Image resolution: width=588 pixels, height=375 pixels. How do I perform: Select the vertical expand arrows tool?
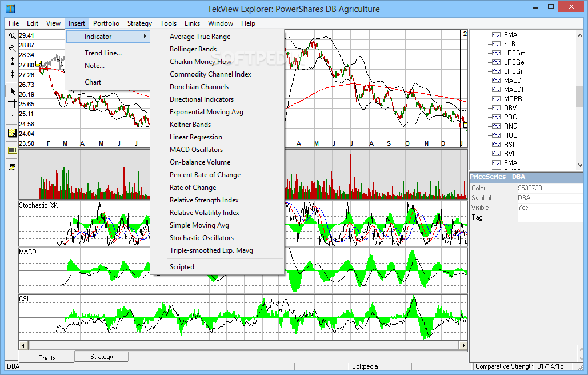pos(13,61)
